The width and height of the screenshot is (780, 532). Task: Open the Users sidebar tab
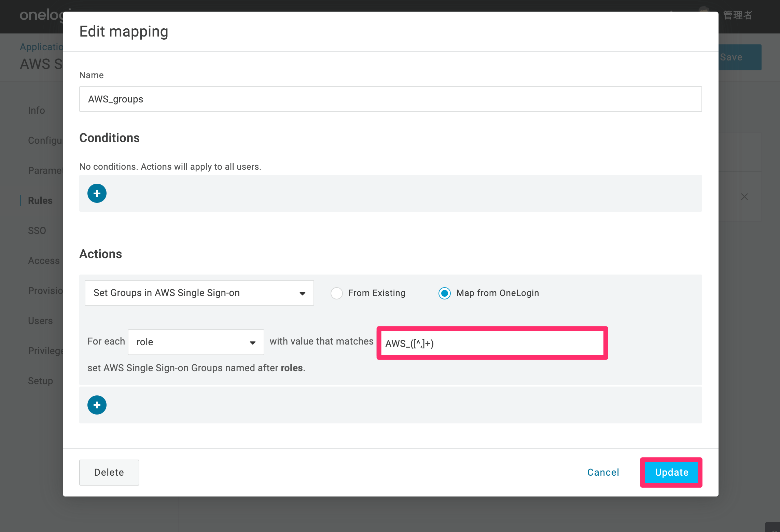40,321
